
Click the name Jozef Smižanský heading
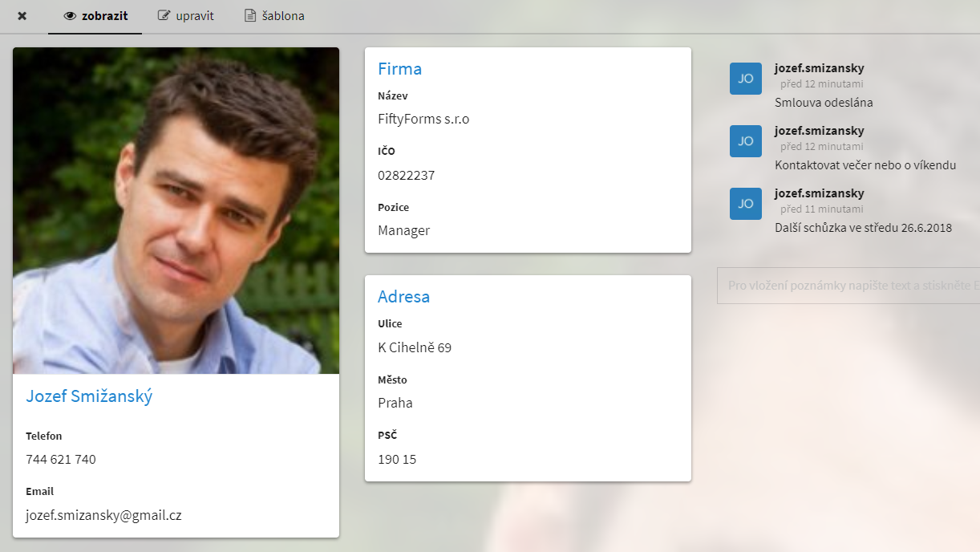pyautogui.click(x=89, y=396)
